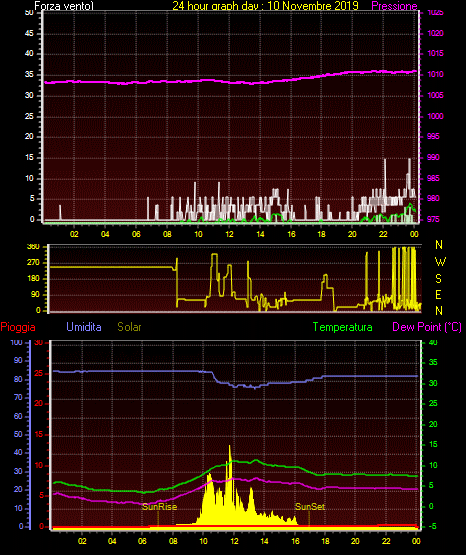Click the 12 hour tick on wind graph

click(229, 234)
